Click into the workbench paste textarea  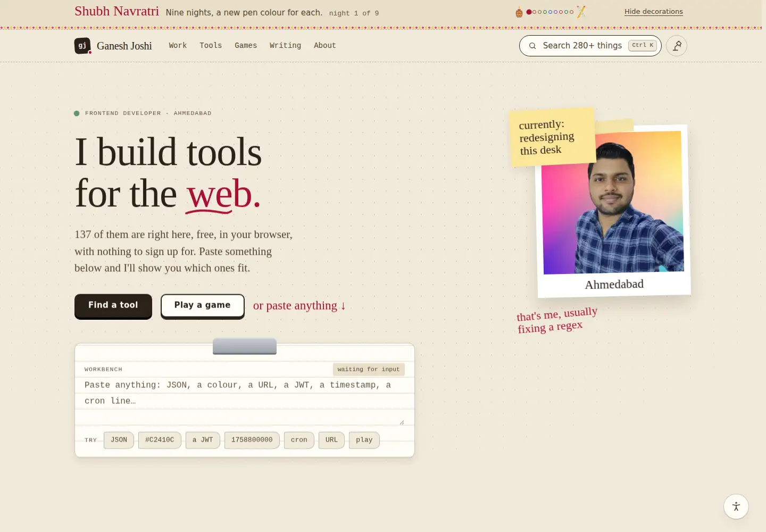coord(245,401)
